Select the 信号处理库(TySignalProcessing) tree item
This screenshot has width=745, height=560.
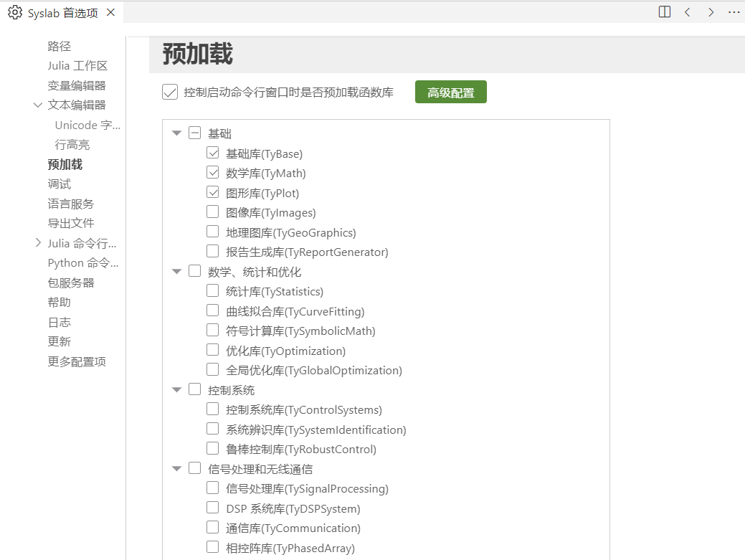click(307, 488)
